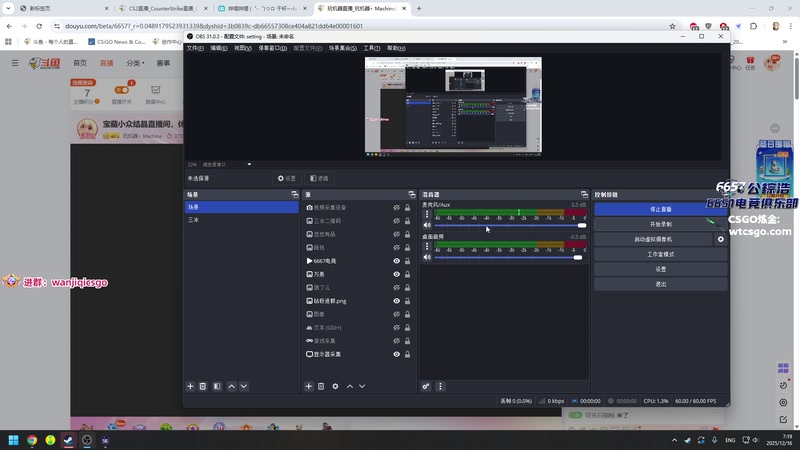Click the 开始录制 button
This screenshot has width=800, height=450.
[661, 224]
